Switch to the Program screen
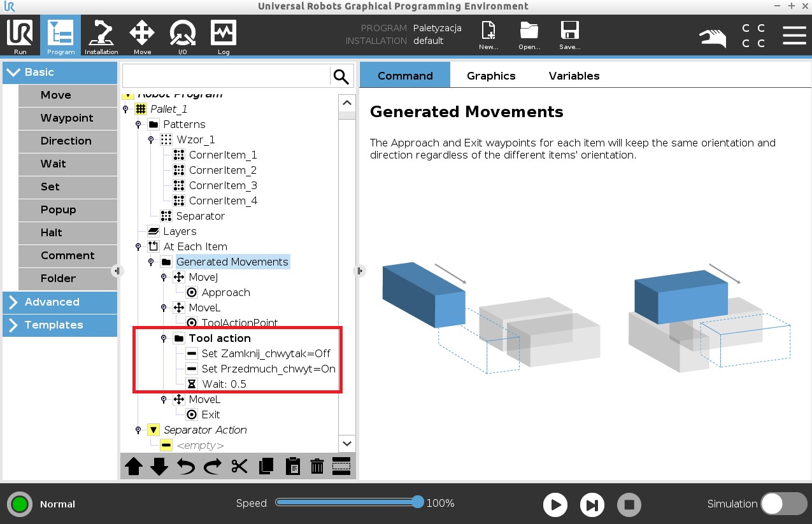812x524 pixels. pos(61,36)
